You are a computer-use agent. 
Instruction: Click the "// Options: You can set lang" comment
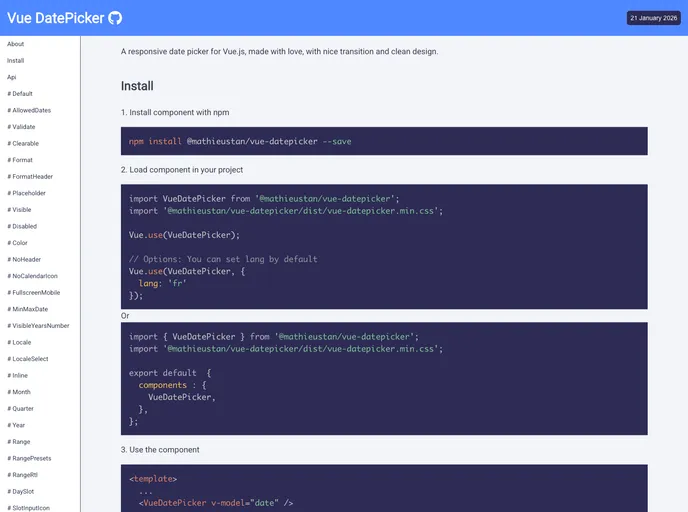click(223, 259)
